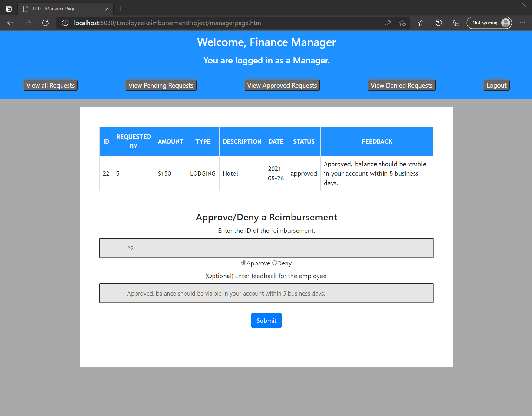Open the favorites bar list icon
The height and width of the screenshot is (416, 532).
pos(421,23)
